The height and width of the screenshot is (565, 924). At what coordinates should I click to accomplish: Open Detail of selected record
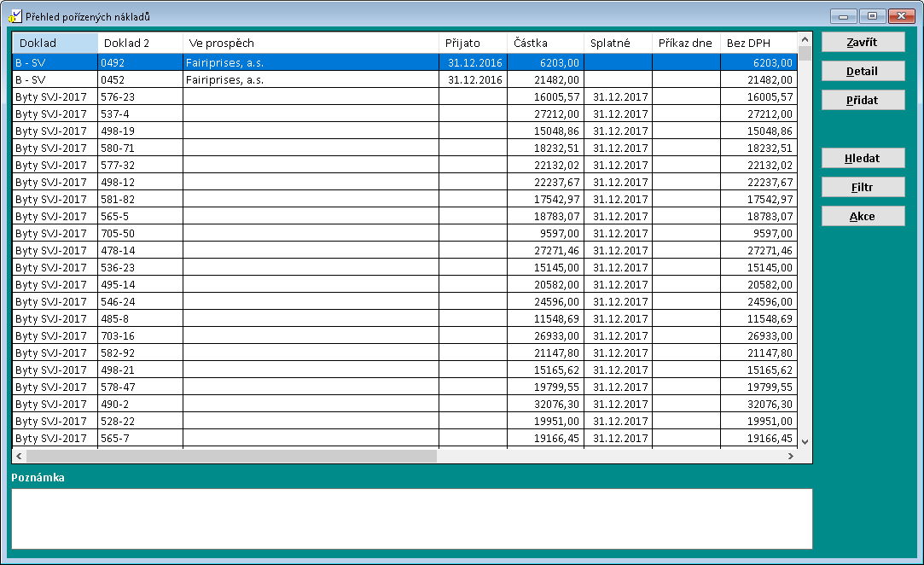coord(863,72)
